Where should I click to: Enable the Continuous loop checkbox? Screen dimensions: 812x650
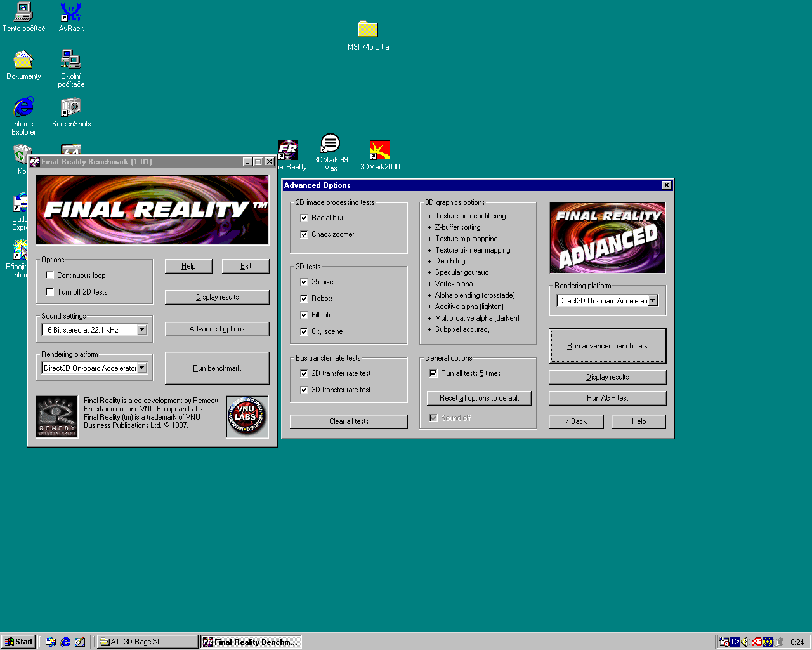pos(50,275)
